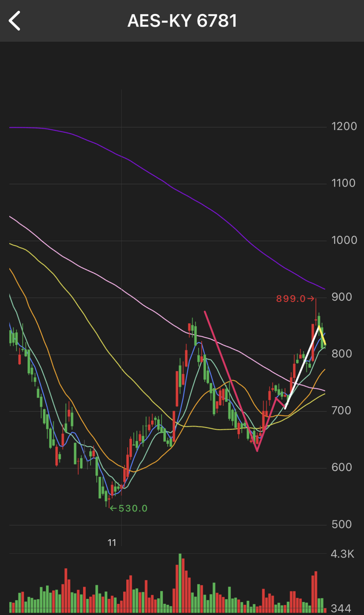Select the 700 price axis label

341,410
